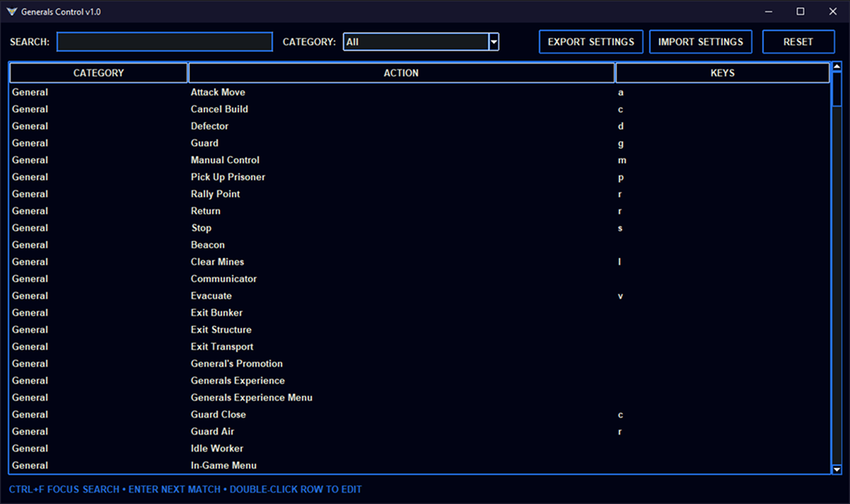Select the In-Game Menu row

coord(419,465)
